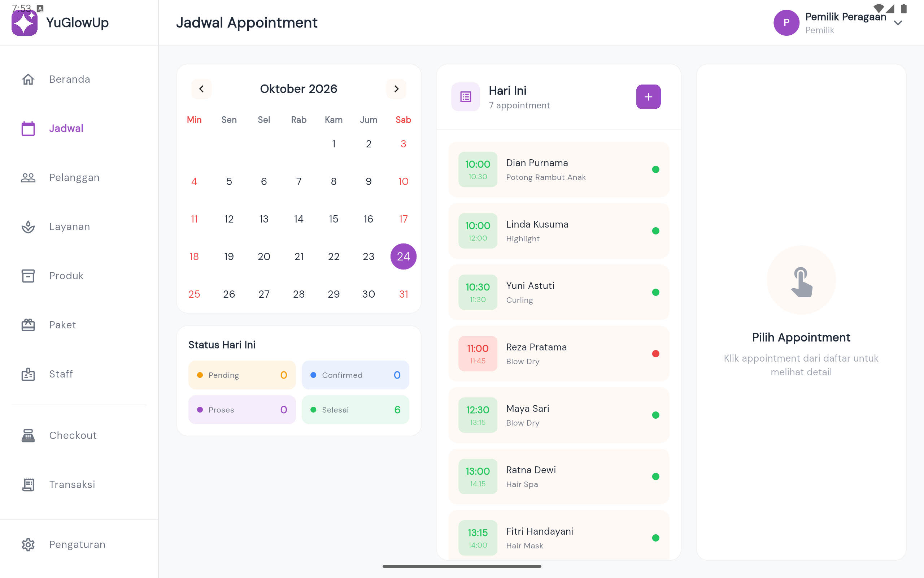The width and height of the screenshot is (924, 578).
Task: Click Proses status tile
Action: tap(242, 410)
